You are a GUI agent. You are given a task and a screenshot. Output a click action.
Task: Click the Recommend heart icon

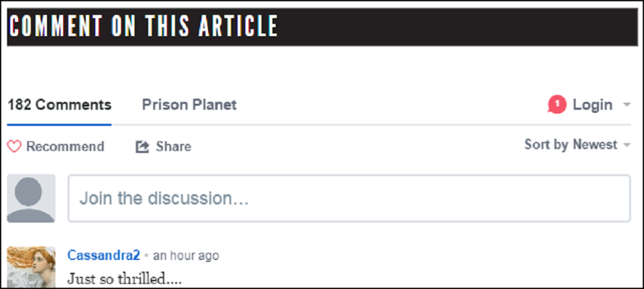(14, 147)
